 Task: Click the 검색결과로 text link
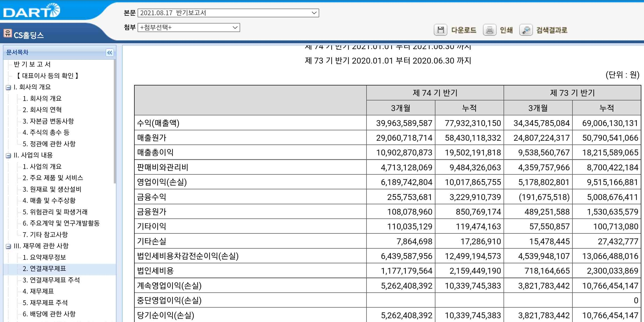click(x=552, y=30)
